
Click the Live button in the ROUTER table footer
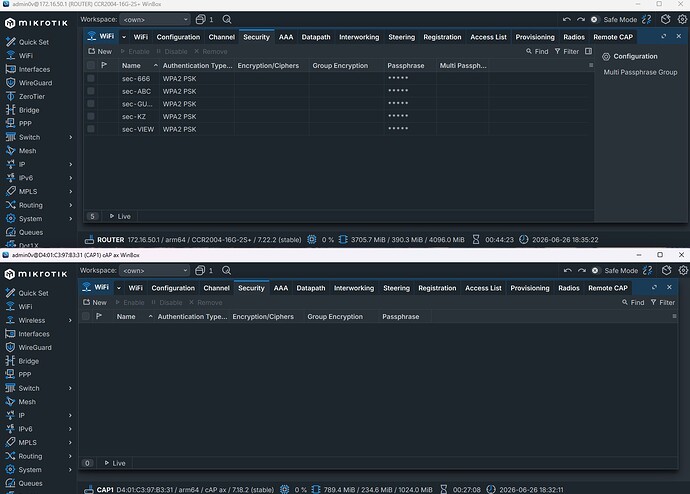[120, 216]
